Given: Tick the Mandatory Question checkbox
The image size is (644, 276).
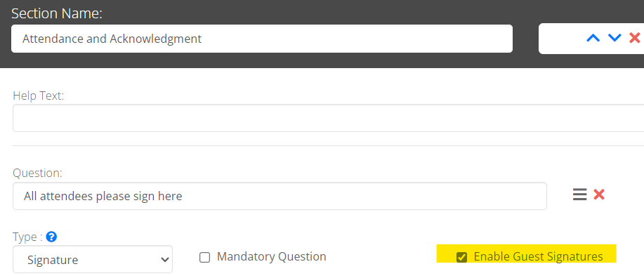Looking at the screenshot, I should point(204,258).
